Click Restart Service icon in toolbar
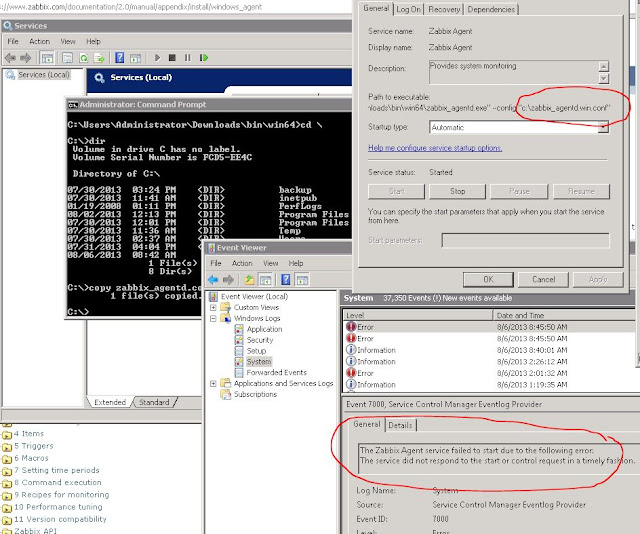The height and width of the screenshot is (534, 640). pyautogui.click(x=204, y=58)
